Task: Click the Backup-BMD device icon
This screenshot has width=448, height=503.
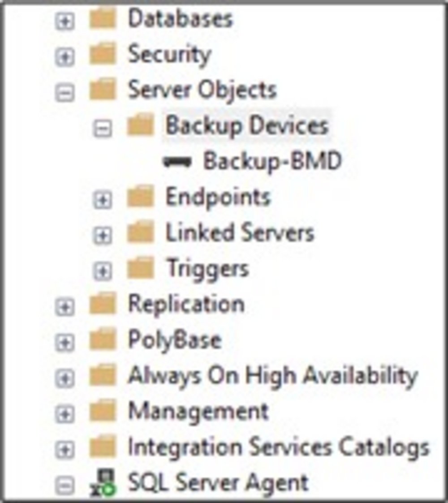Action: click(177, 162)
